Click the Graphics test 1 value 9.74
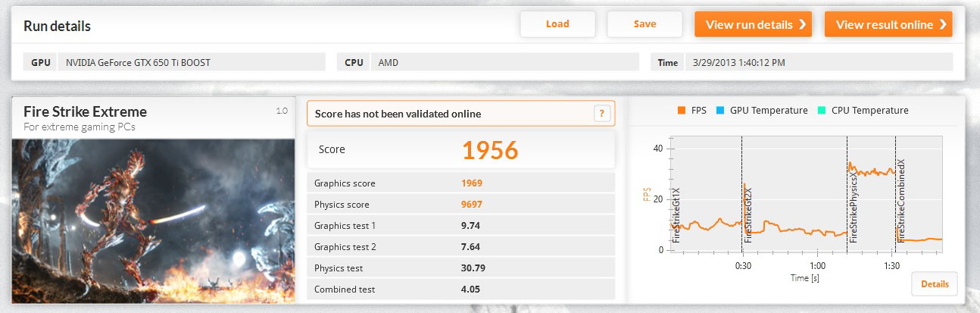Image resolution: width=980 pixels, height=313 pixels. (x=471, y=226)
